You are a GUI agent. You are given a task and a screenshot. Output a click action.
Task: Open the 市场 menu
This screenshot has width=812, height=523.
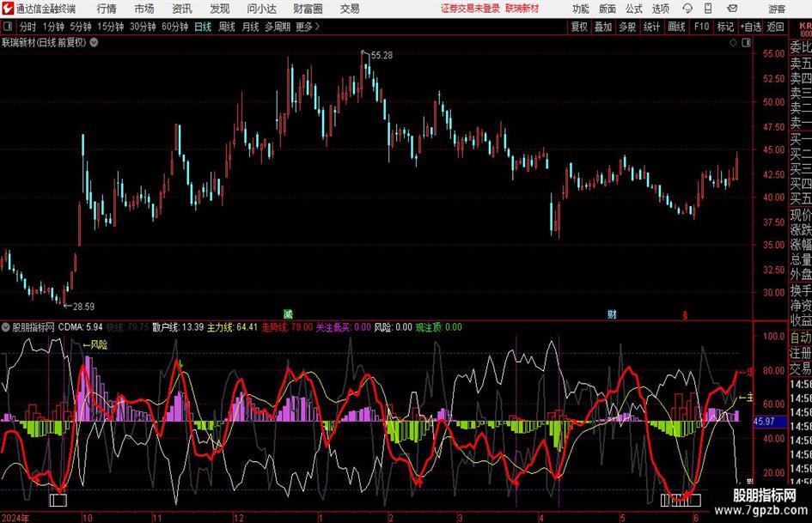point(144,9)
